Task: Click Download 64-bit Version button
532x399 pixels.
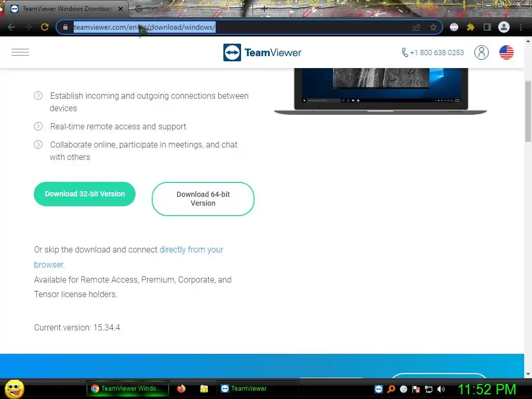Action: click(203, 199)
